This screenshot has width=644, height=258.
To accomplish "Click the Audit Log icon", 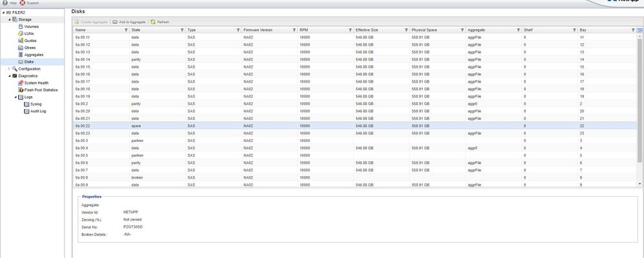I will tap(27, 111).
